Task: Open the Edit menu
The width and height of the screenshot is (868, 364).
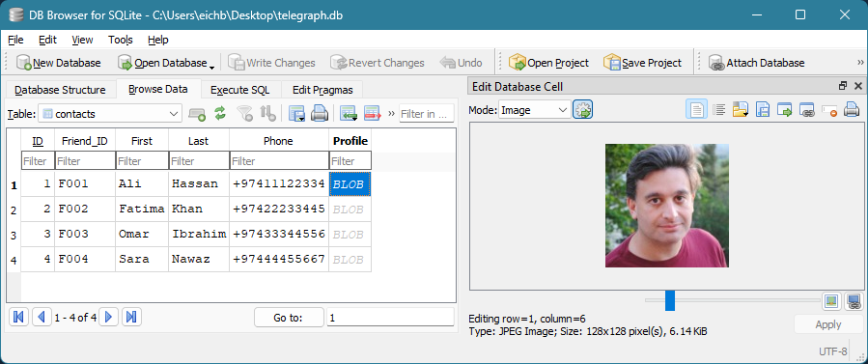Action: (47, 40)
